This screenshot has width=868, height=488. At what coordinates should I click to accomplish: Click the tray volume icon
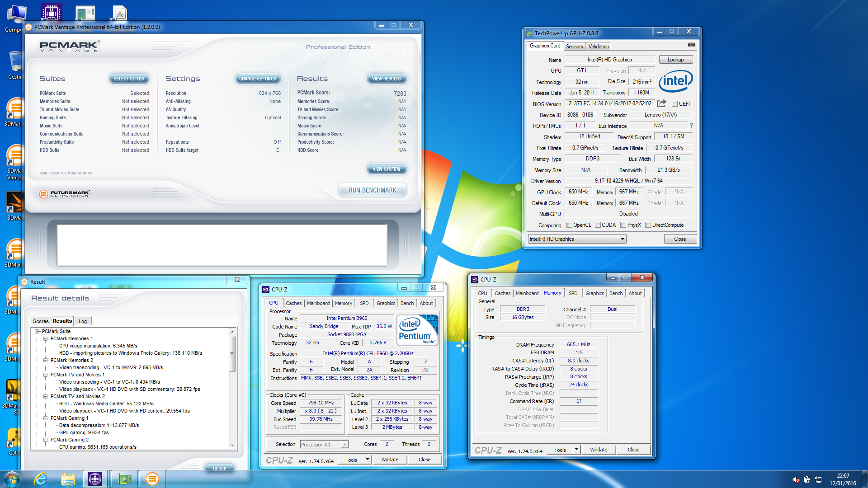pyautogui.click(x=797, y=479)
